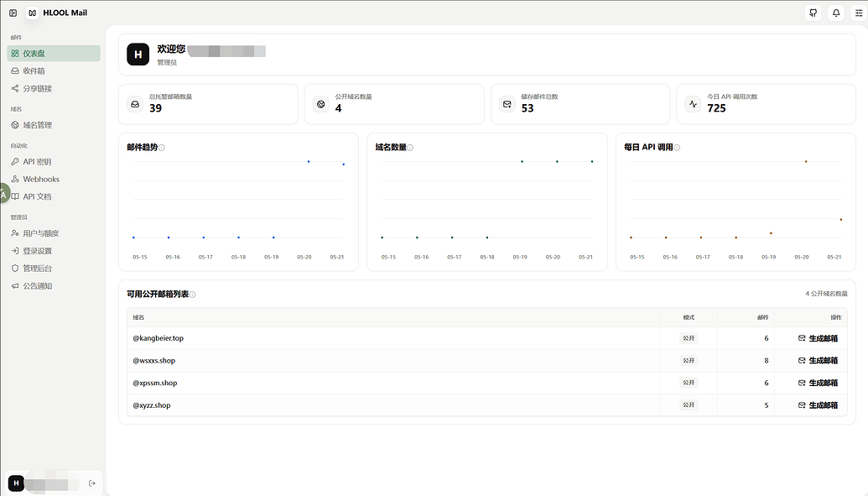Click the info icon beside 可用公开邮箱列表
This screenshot has height=496, width=868.
(x=193, y=295)
